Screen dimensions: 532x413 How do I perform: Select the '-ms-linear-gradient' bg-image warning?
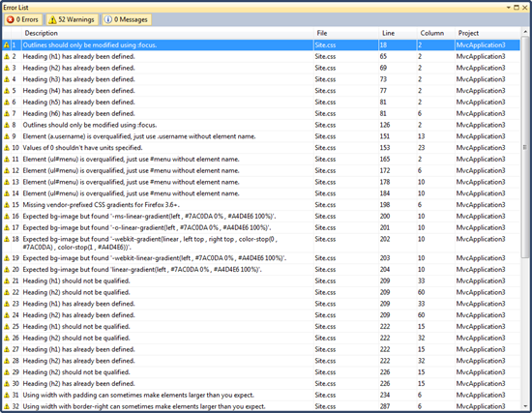coord(149,216)
